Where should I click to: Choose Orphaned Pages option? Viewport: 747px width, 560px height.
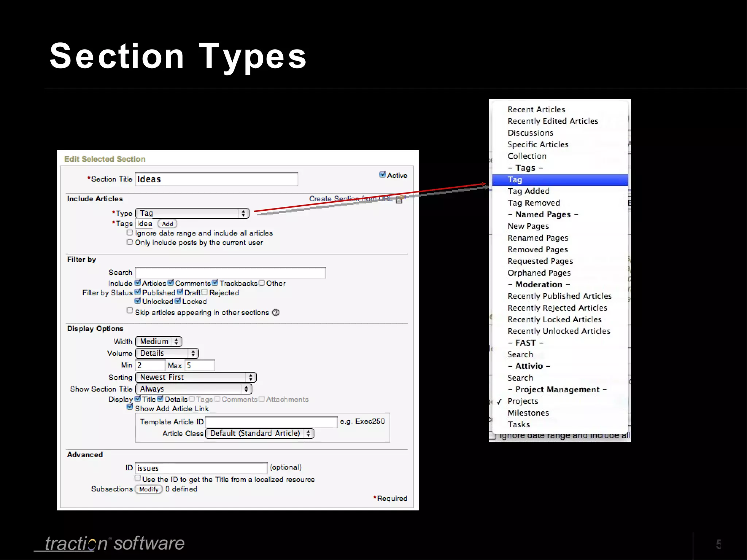tap(560, 273)
